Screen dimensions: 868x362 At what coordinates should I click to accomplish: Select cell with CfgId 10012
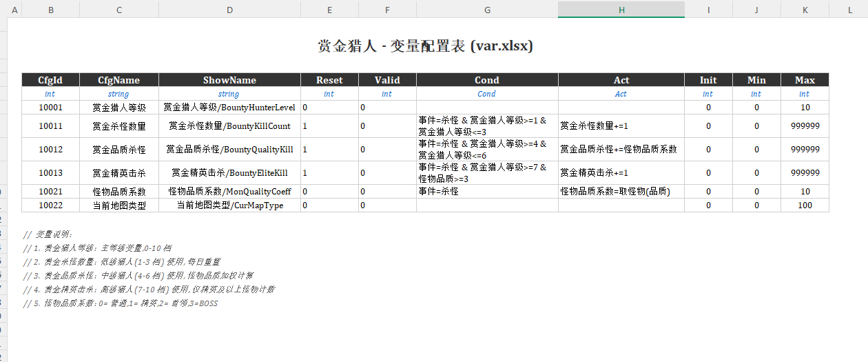pos(51,150)
